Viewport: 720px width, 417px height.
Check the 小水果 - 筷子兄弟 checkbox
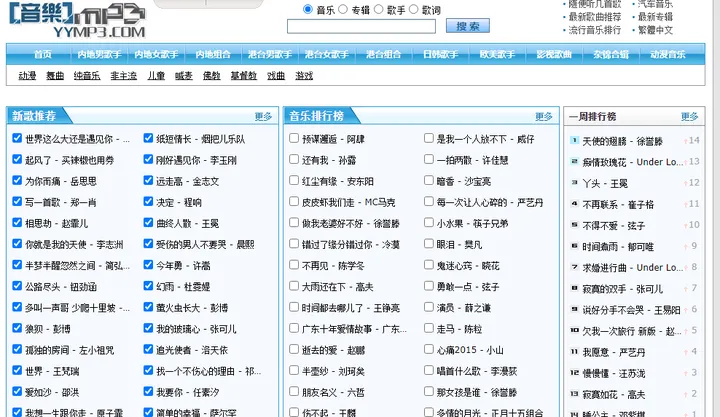point(428,222)
